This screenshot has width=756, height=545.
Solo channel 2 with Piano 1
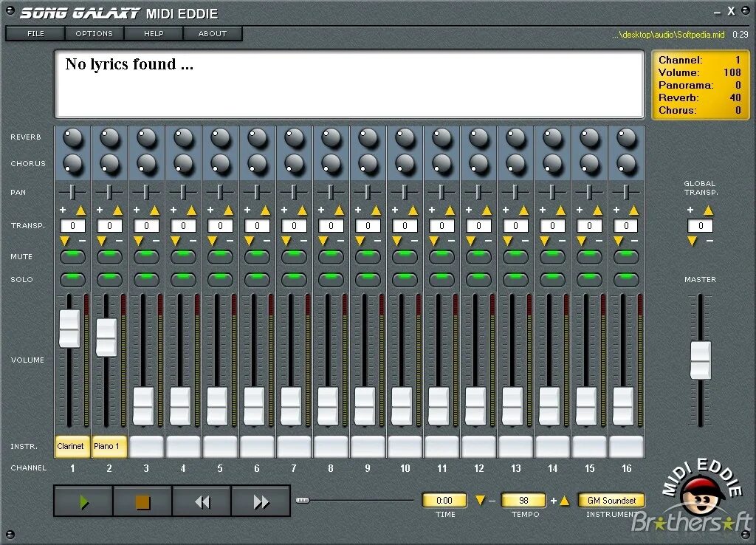pyautogui.click(x=109, y=279)
